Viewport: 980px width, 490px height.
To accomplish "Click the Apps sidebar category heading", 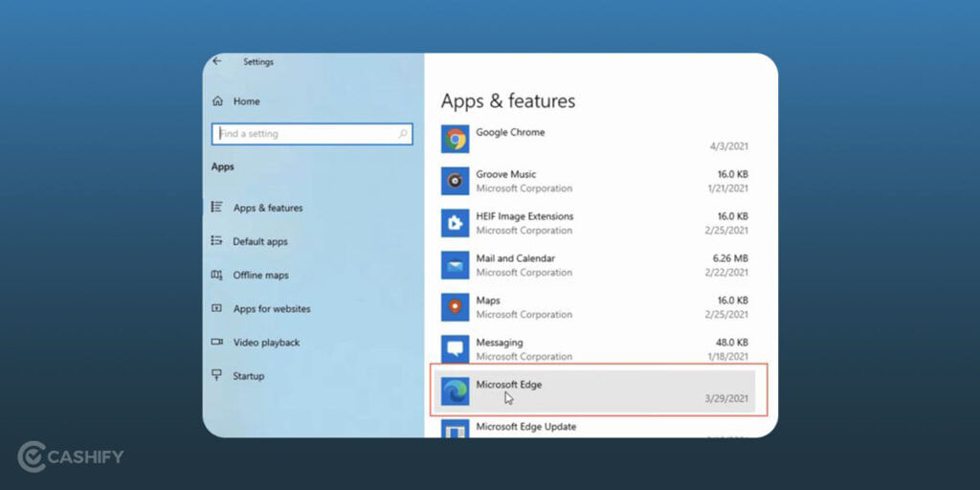I will coord(222,167).
